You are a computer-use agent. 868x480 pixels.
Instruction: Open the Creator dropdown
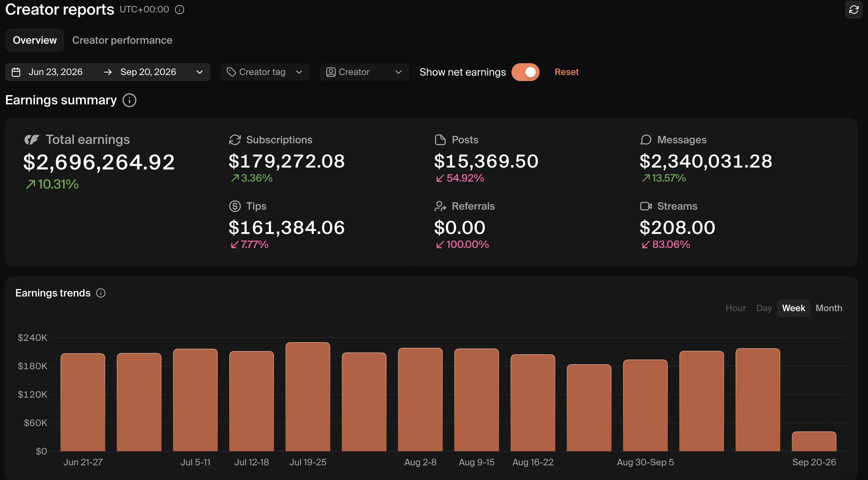364,72
